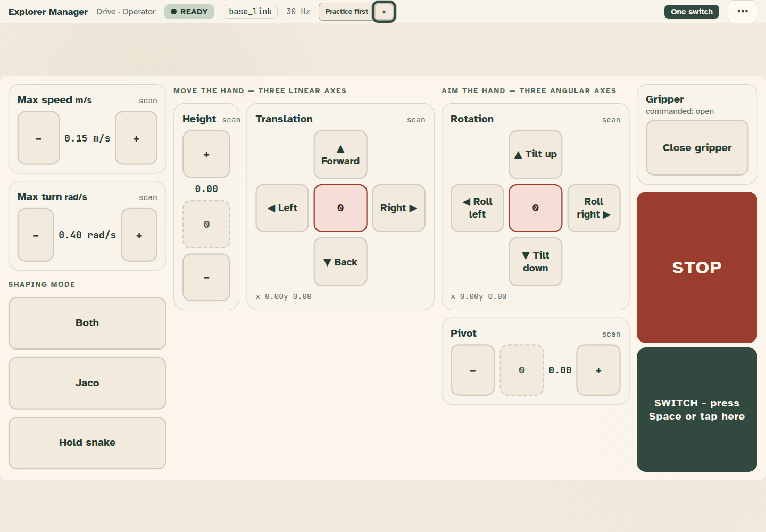The height and width of the screenshot is (532, 766).
Task: Roll the hand left
Action: coord(477,208)
